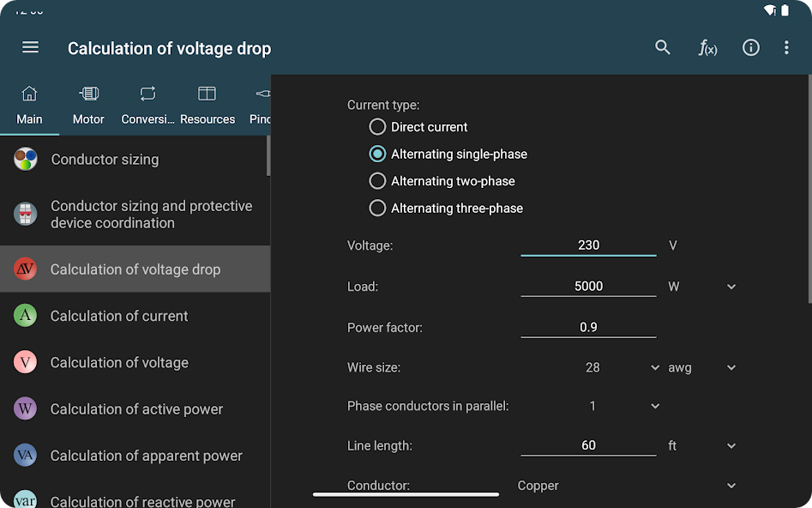Click the left list scrollbar thumb
812x508 pixels.
click(268, 155)
